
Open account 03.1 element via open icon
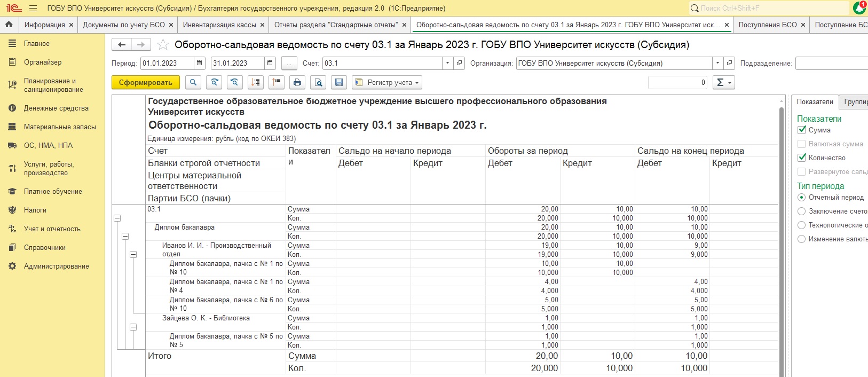coord(459,63)
